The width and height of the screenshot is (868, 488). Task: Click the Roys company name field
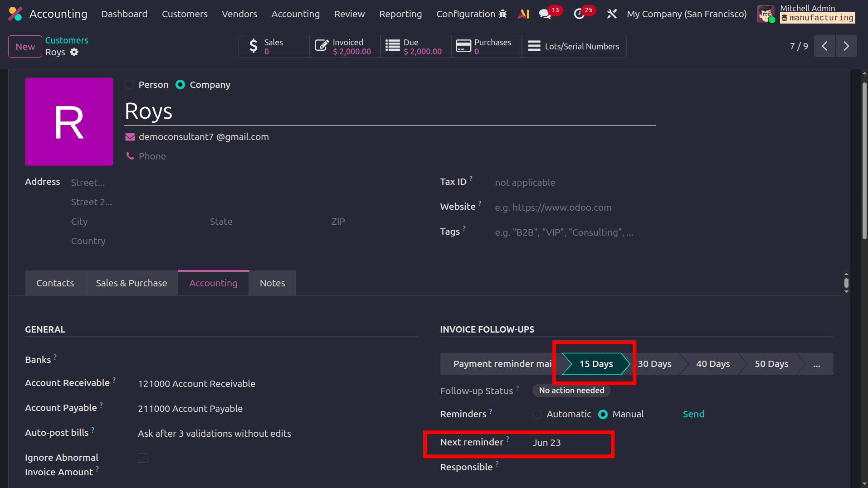tap(390, 111)
